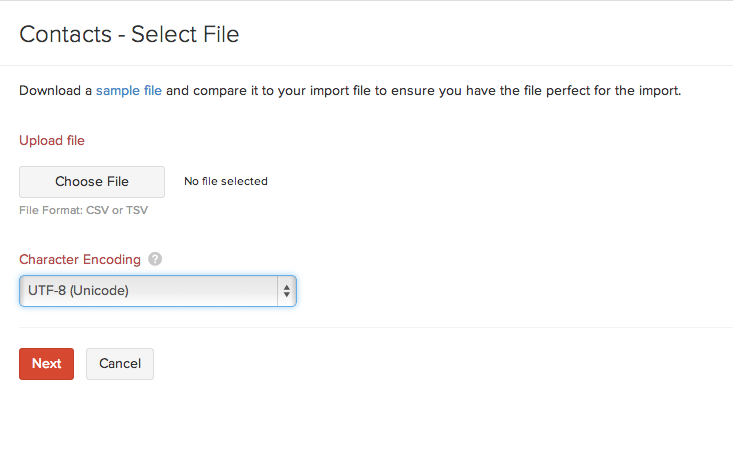This screenshot has height=461, width=733.
Task: Click the Choose File button
Action: tap(92, 182)
